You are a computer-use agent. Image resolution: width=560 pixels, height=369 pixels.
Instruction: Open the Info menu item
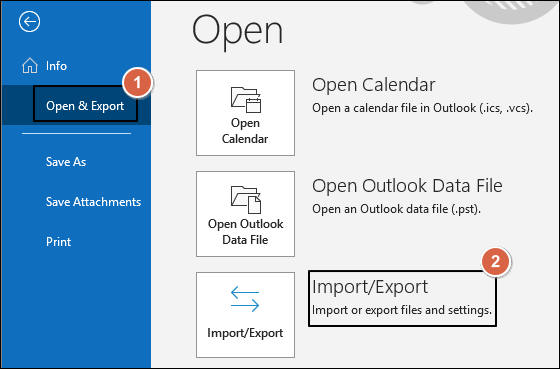[x=56, y=66]
